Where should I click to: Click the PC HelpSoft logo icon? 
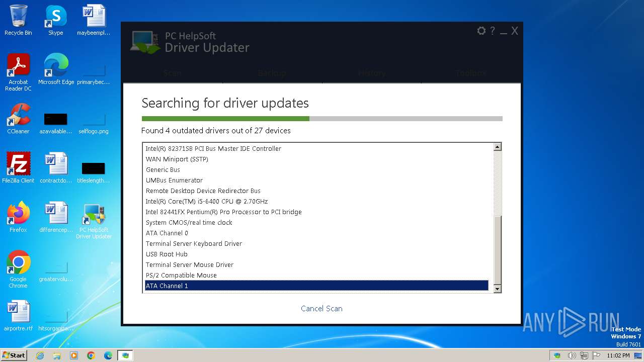145,42
